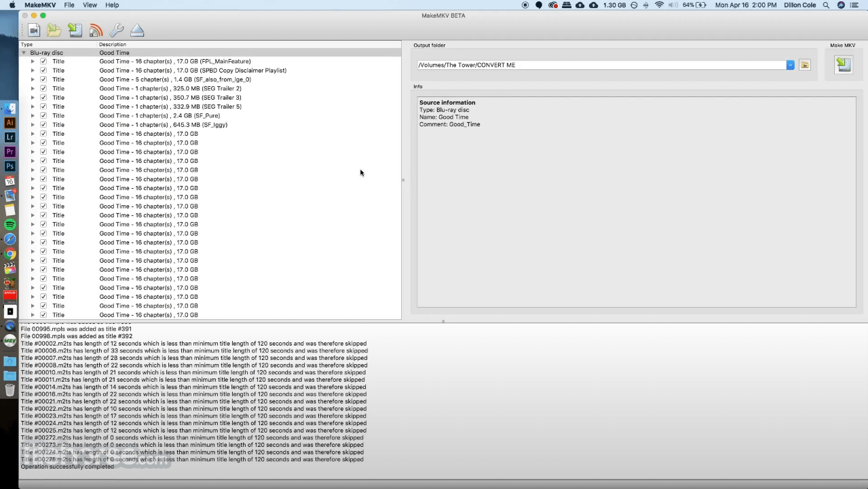868x489 pixels.
Task: Uncheck the SEG Trailer 3 title checkbox
Action: click(x=43, y=97)
